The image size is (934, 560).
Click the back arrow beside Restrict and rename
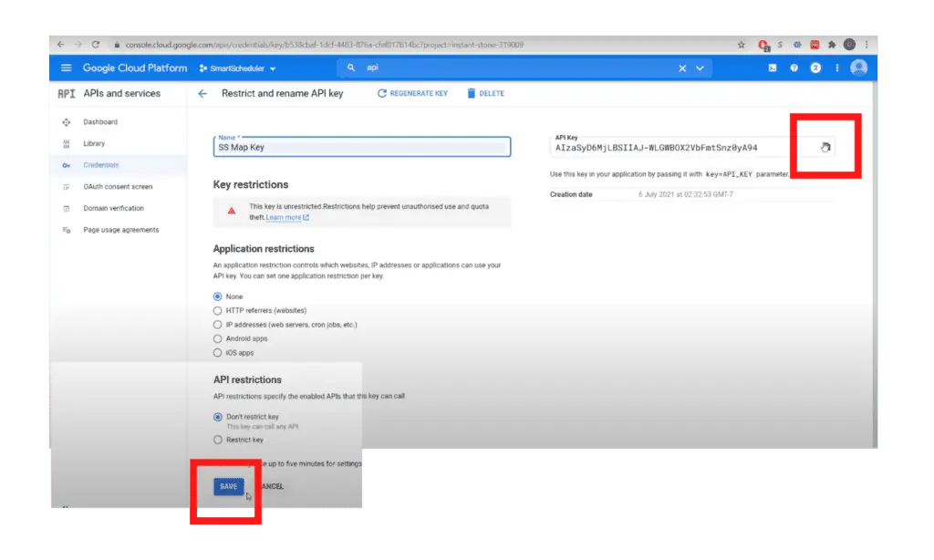202,94
